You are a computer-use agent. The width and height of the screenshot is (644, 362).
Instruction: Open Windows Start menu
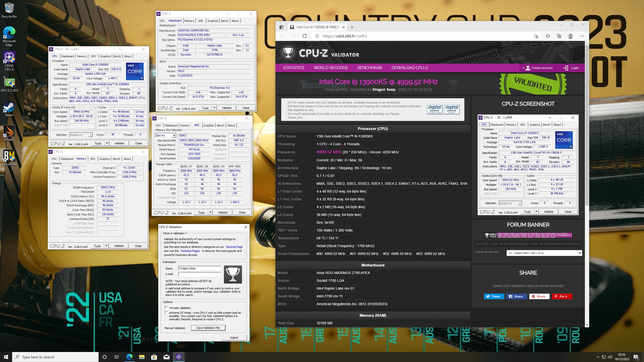pyautogui.click(x=6, y=357)
